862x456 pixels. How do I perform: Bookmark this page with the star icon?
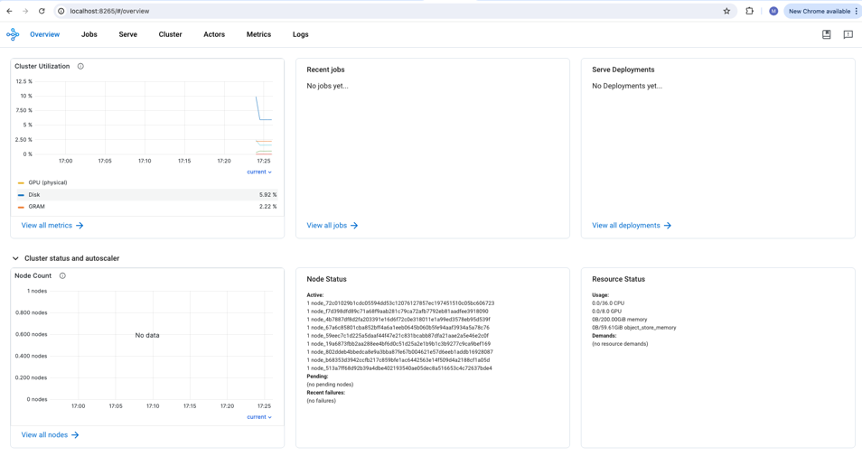(727, 11)
